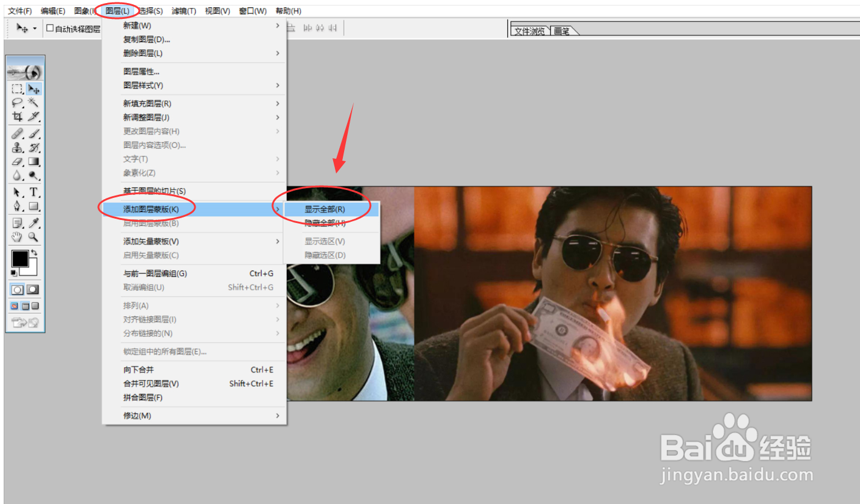Viewport: 860px width, 504px height.
Task: Select the Brush tool
Action: (34, 133)
